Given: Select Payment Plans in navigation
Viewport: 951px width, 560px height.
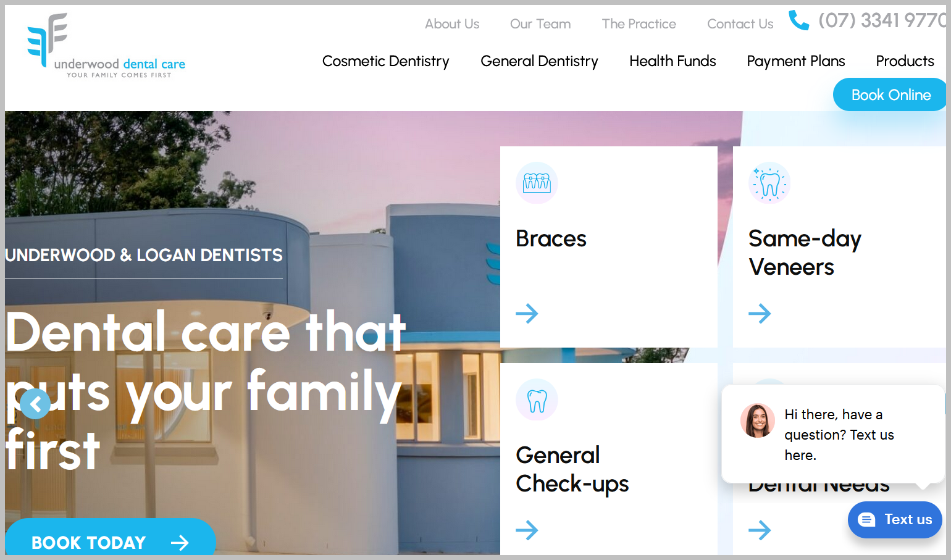Looking at the screenshot, I should tap(796, 61).
